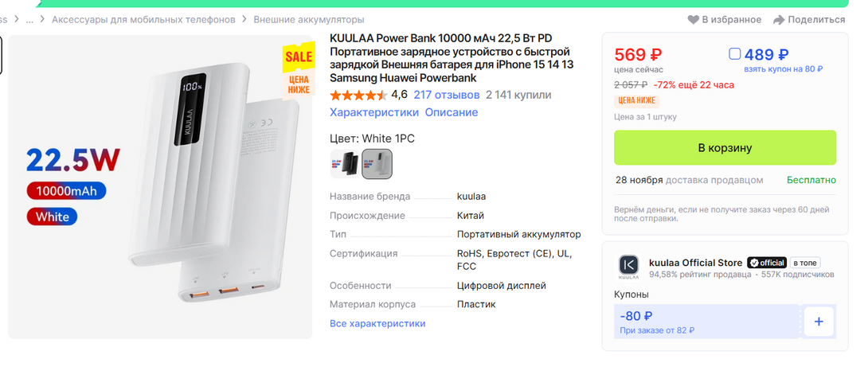The height and width of the screenshot is (367, 868).
Task: Select the white power bank color swatch
Action: [377, 163]
